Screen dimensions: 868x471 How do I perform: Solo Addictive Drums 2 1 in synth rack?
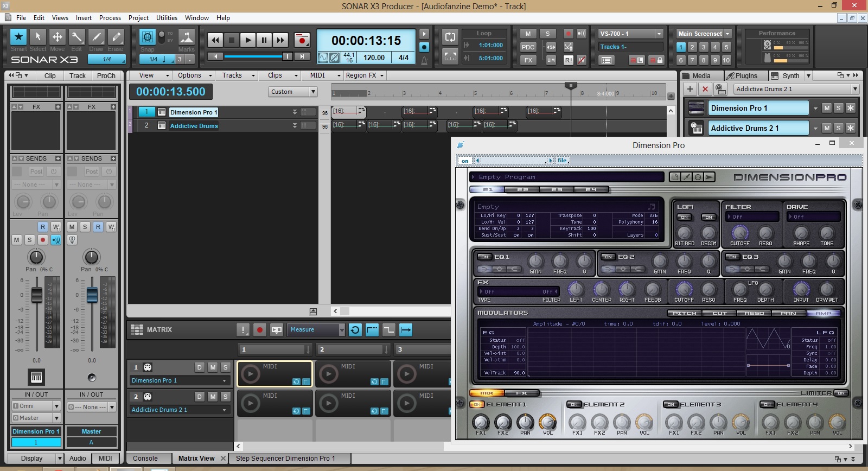[x=838, y=128]
